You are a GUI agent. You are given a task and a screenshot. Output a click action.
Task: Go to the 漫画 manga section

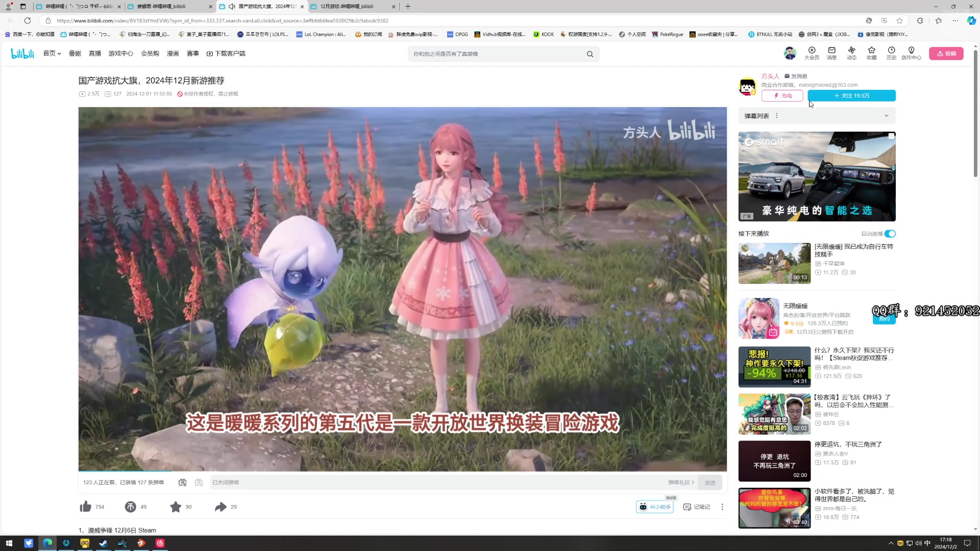pos(173,54)
